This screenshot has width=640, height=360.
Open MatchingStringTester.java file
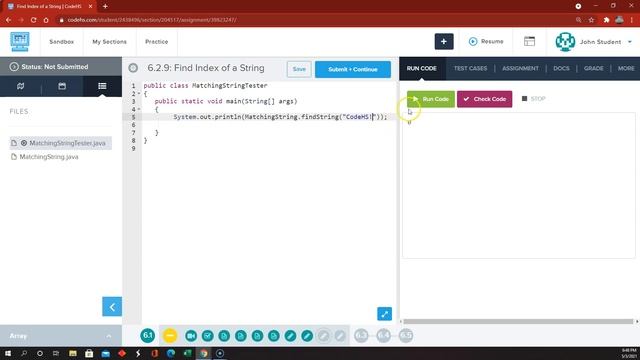pyautogui.click(x=60, y=143)
